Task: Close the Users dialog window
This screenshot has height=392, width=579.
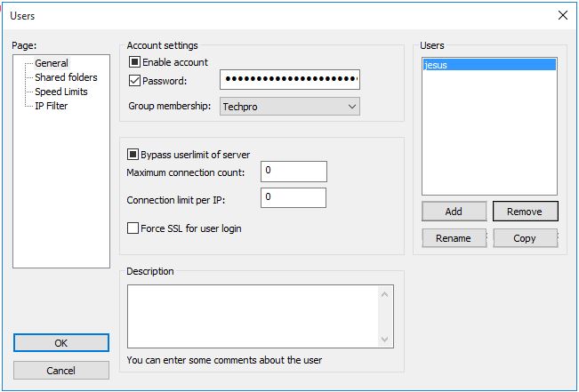Action: (x=563, y=15)
